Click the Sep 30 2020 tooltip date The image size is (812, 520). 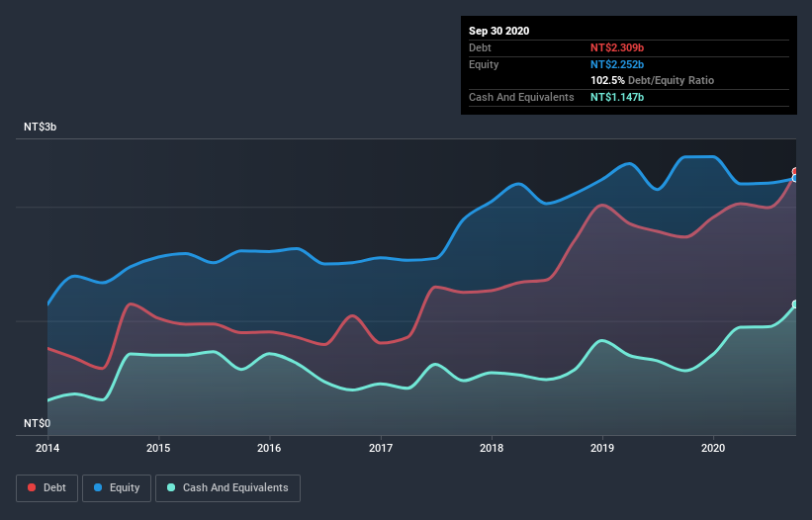498,31
